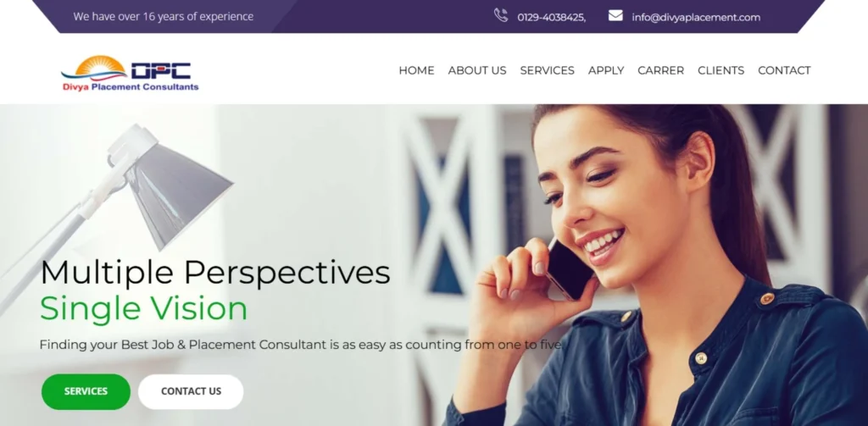Open the SERVICES navigation item
The height and width of the screenshot is (426, 868).
(547, 70)
